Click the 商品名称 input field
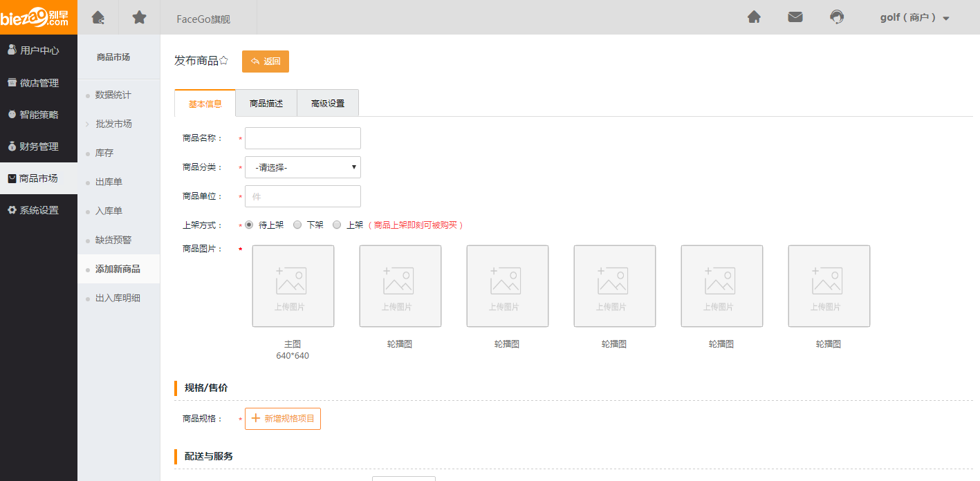The image size is (980, 481). 302,138
